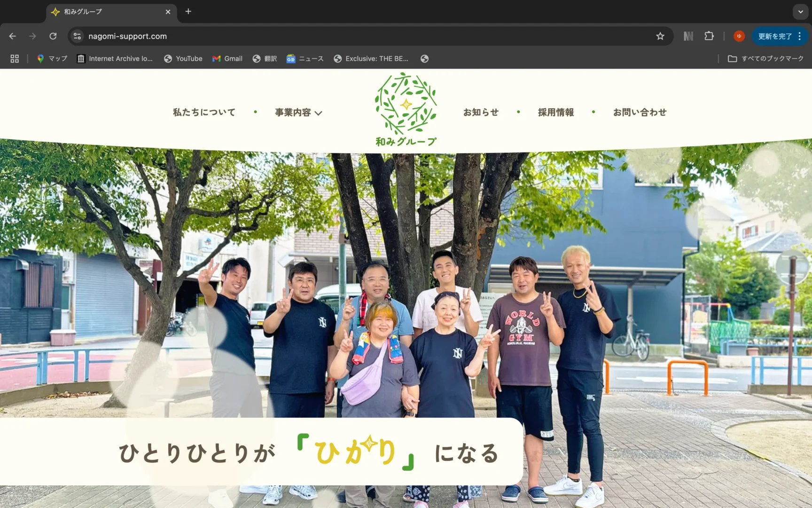Viewport: 812px width, 508px height.
Task: Expand the 事業内容 dropdown menu
Action: click(x=298, y=112)
